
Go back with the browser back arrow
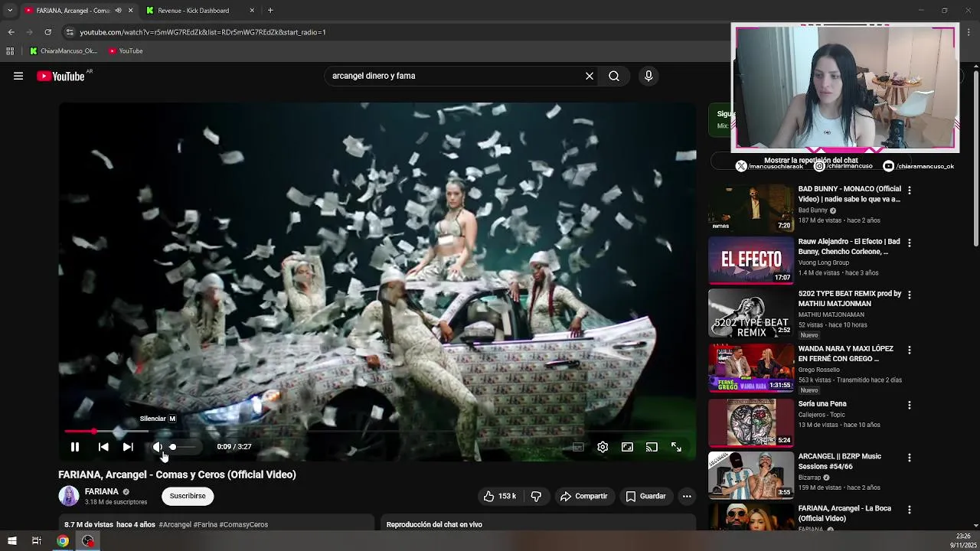tap(11, 32)
